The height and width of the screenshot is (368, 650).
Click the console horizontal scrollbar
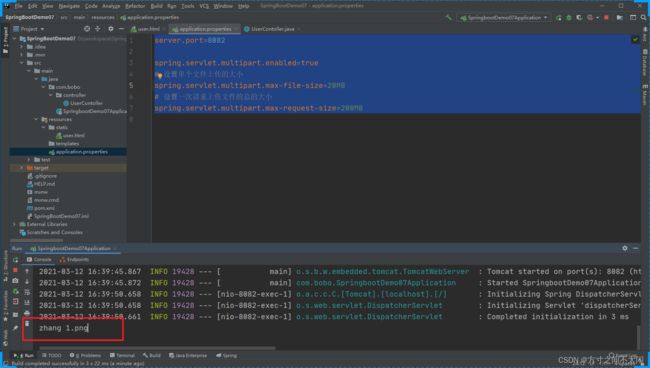coord(157,348)
